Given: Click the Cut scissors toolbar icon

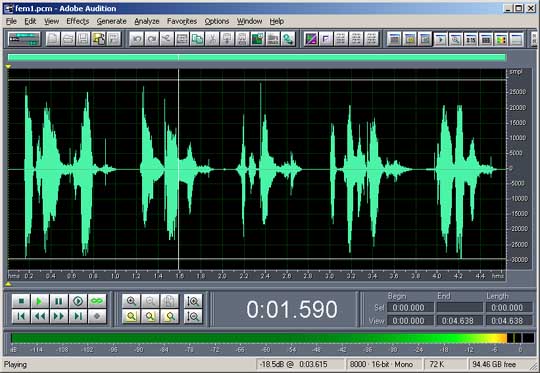Looking at the screenshot, I should point(212,39).
